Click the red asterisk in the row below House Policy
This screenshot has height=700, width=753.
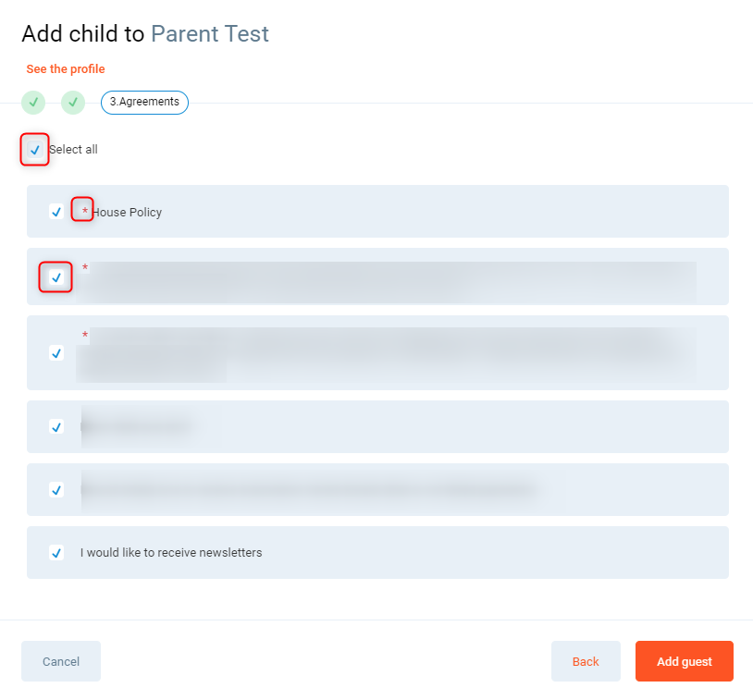coord(85,268)
